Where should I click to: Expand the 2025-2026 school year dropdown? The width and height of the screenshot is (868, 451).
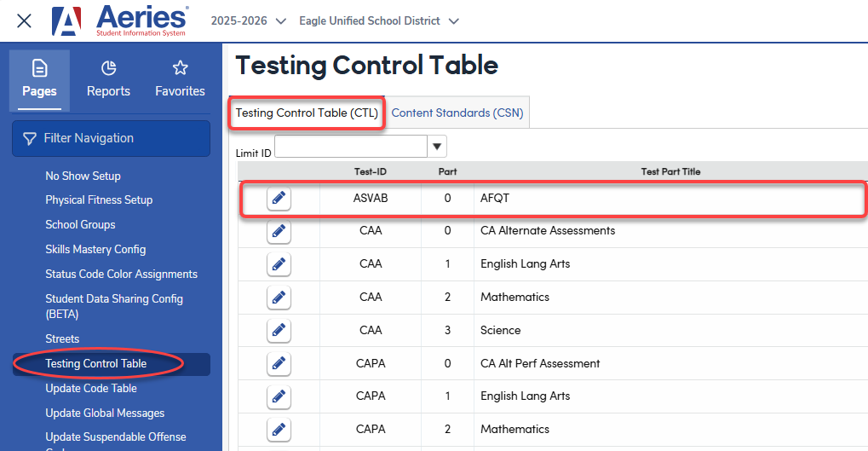click(x=249, y=21)
